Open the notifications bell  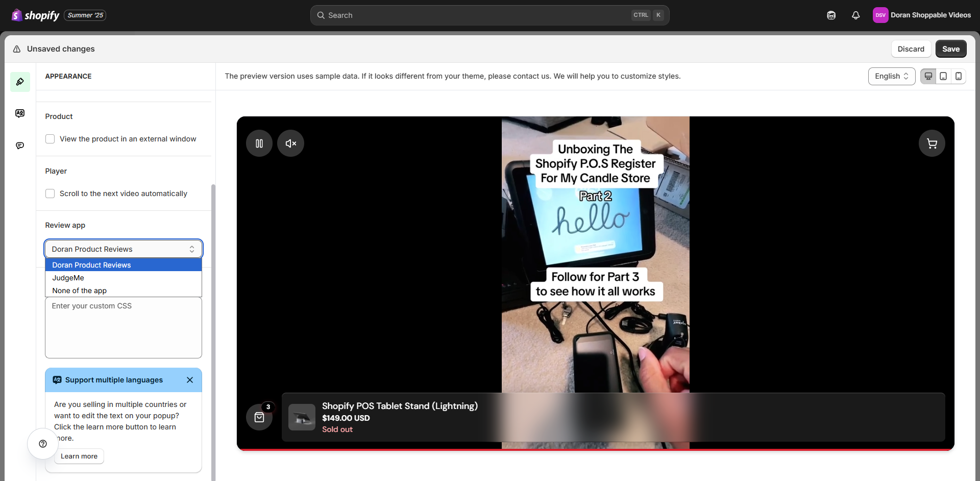coord(856,15)
